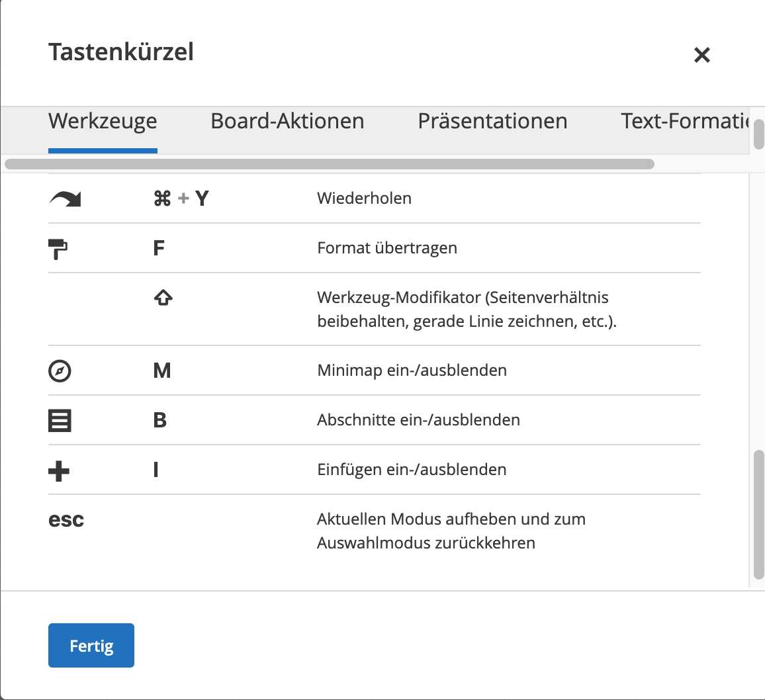Click the Shift arrow key icon

(163, 297)
